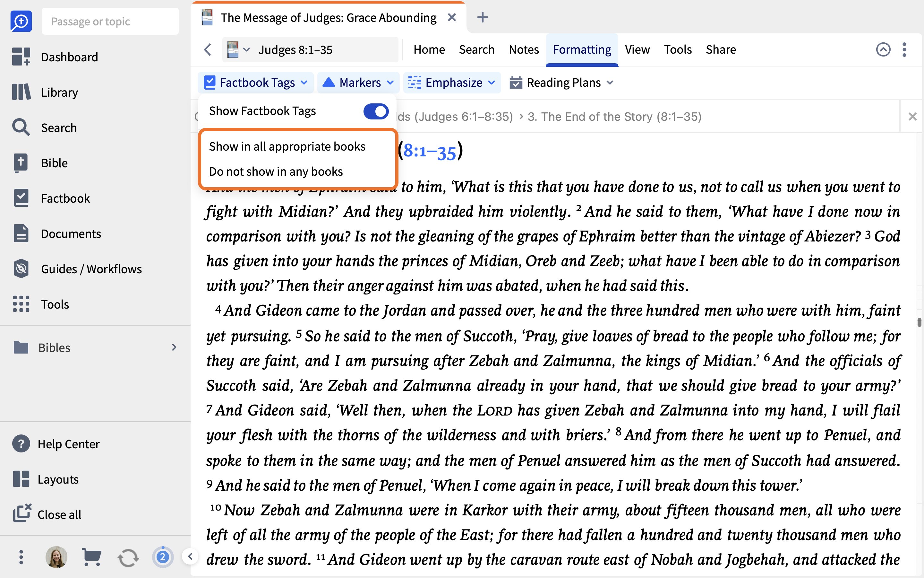Click the Logos app logo icon
This screenshot has width=924, height=578.
click(x=21, y=21)
